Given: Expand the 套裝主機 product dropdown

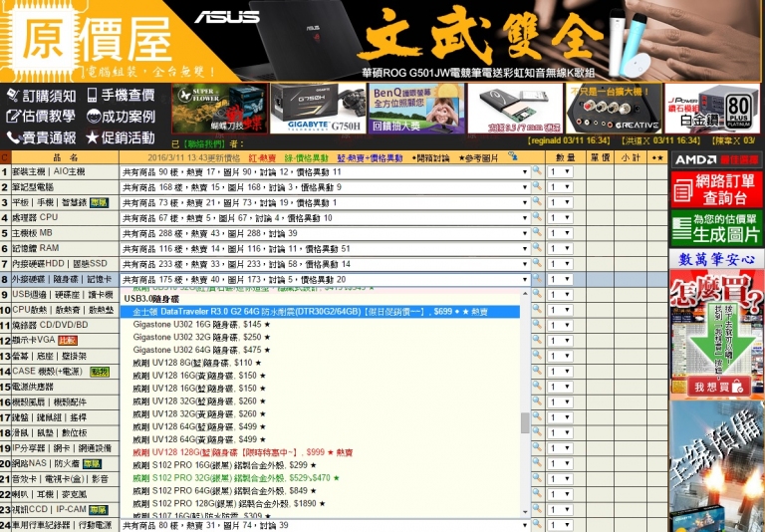Looking at the screenshot, I should pos(325,171).
